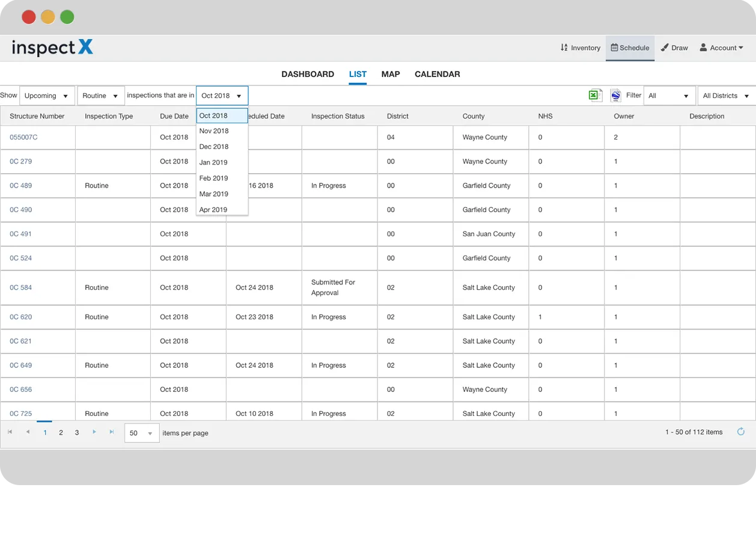Sort by County column header
Screen dimensions: 756x535
[474, 116]
